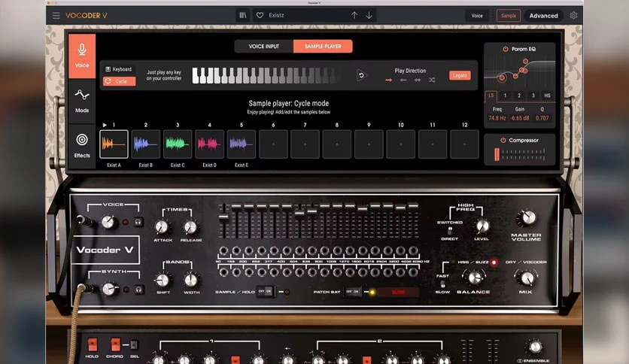Open the hamburger main menu
The height and width of the screenshot is (364, 629).
click(56, 15)
